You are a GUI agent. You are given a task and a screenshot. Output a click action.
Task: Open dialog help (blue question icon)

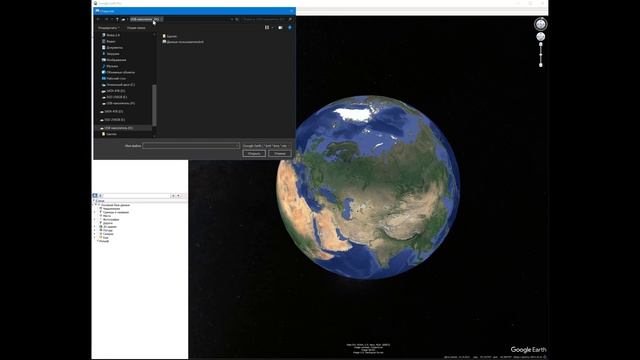(290, 27)
